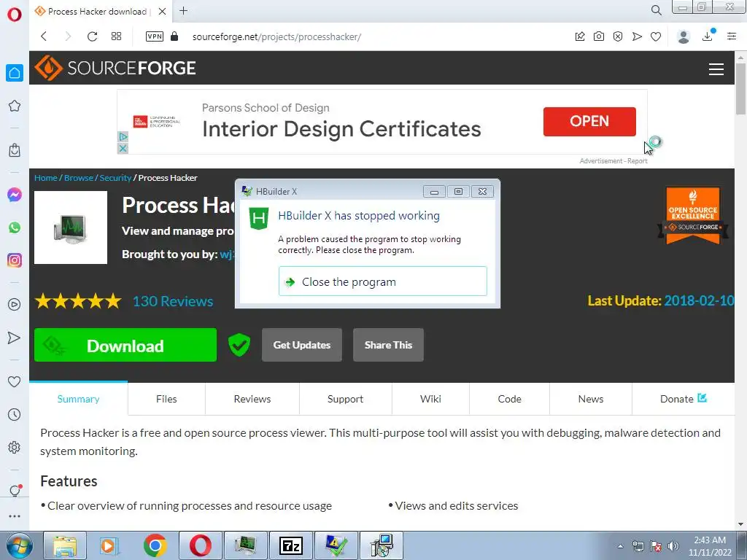The height and width of the screenshot is (560, 747).
Task: Click the address bar URL field
Action: 276,36
